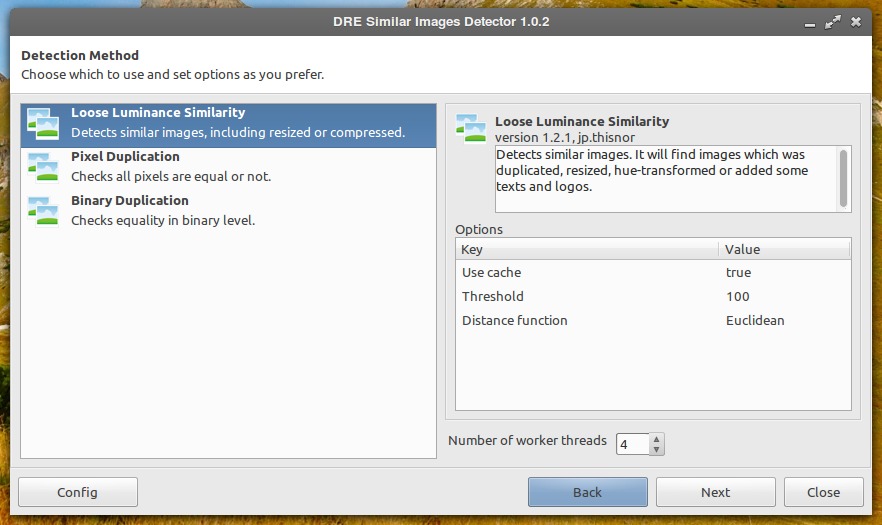Select the Use cache option row

point(653,272)
